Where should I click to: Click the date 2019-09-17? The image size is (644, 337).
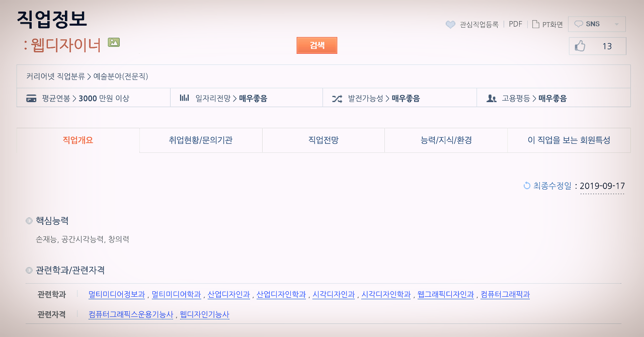click(602, 186)
